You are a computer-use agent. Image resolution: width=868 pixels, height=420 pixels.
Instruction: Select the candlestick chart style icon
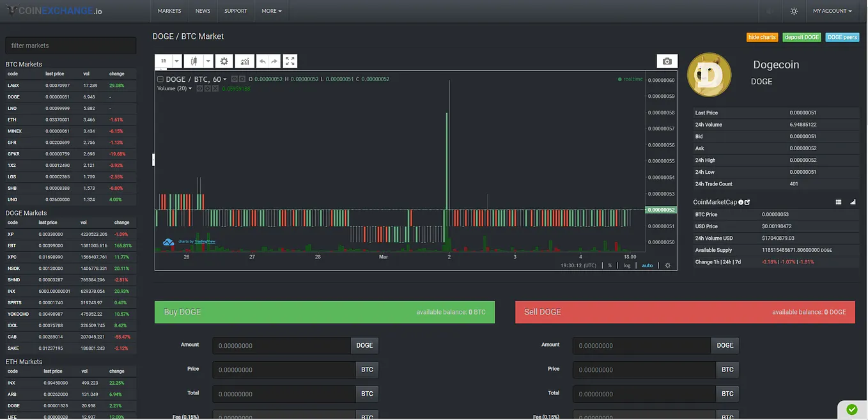tap(194, 61)
